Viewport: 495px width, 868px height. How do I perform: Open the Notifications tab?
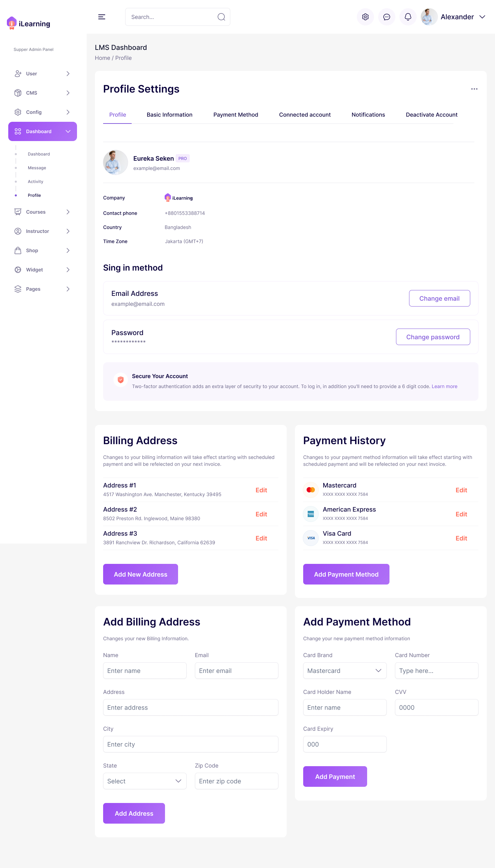[368, 115]
